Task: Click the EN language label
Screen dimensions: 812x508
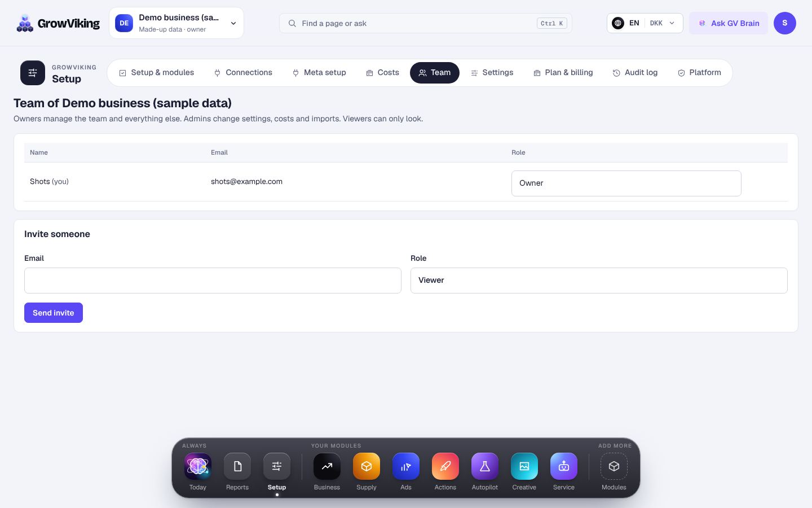Action: click(x=634, y=23)
